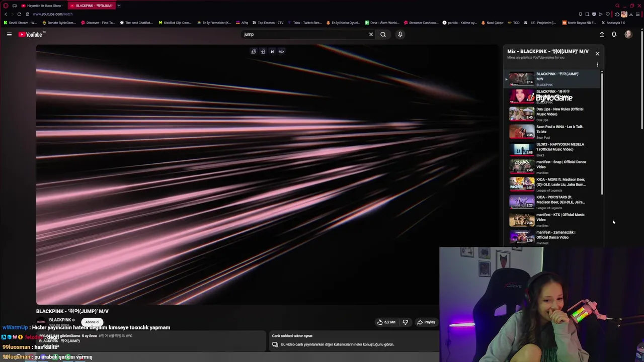
Task: Close the Mix playlist panel
Action: pyautogui.click(x=597, y=53)
